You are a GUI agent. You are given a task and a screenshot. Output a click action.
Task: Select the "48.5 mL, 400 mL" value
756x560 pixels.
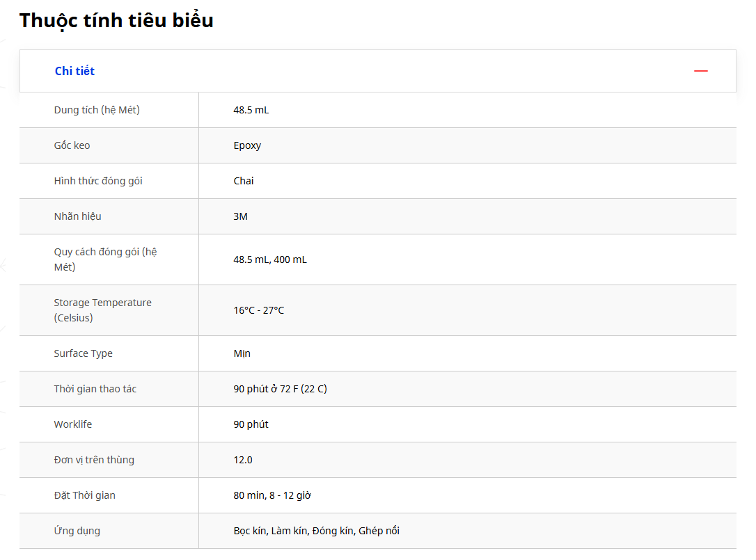[270, 259]
